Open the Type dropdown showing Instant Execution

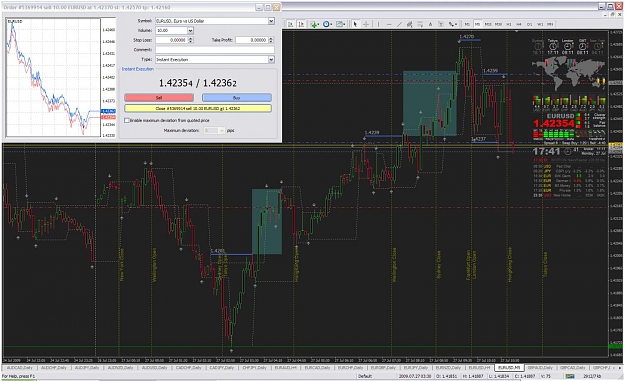215,59
